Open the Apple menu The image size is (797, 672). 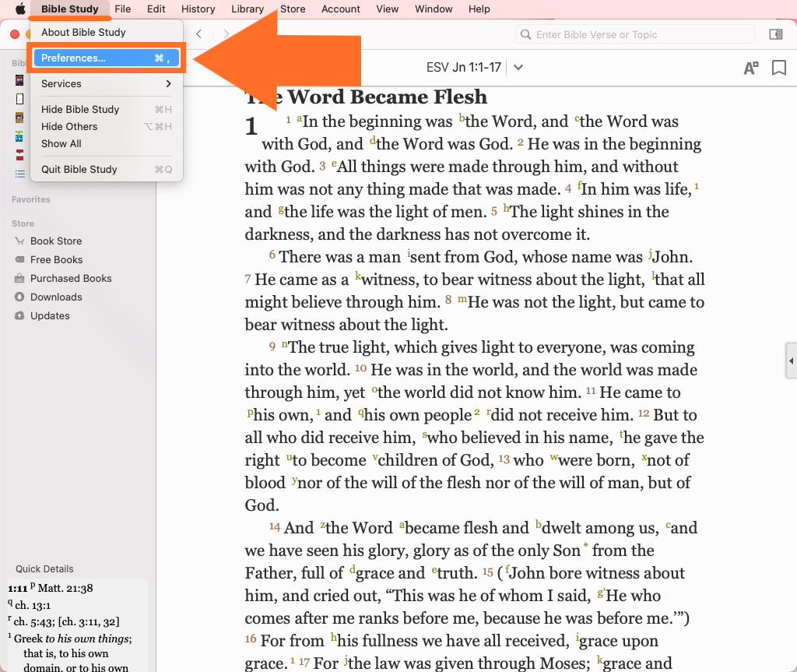click(20, 9)
